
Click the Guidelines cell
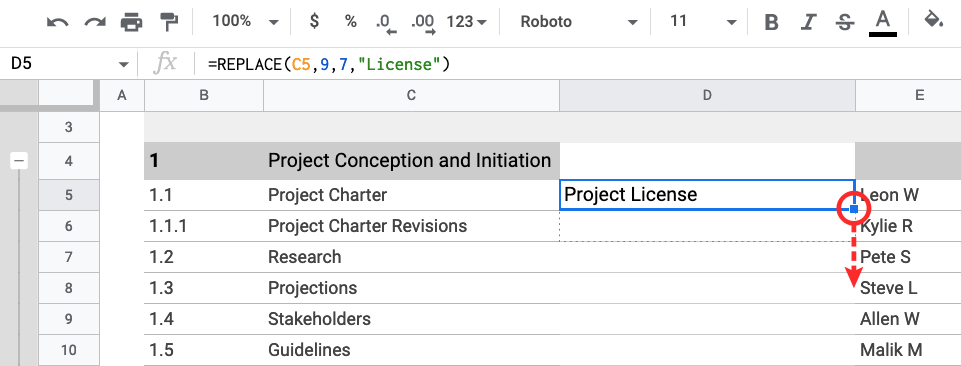pyautogui.click(x=411, y=350)
